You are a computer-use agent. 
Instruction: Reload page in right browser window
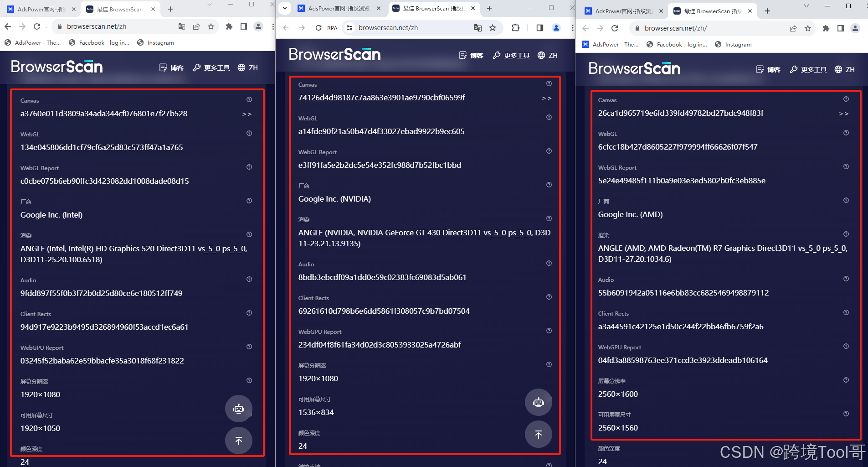(615, 28)
